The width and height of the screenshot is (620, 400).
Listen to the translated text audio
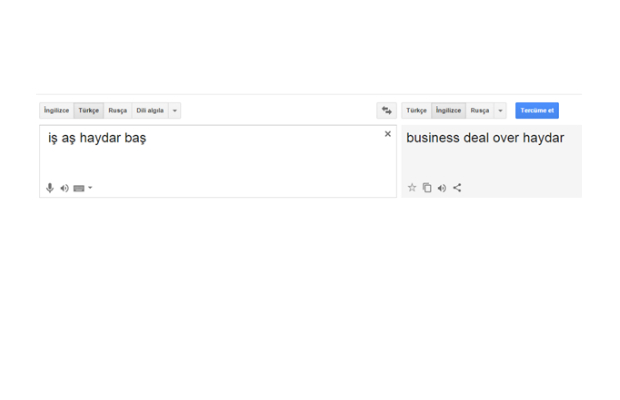coord(442,187)
